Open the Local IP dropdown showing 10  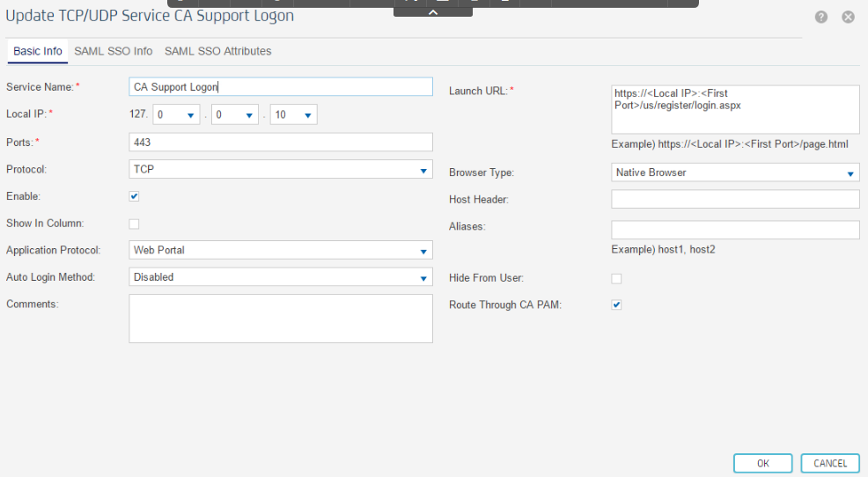(293, 114)
